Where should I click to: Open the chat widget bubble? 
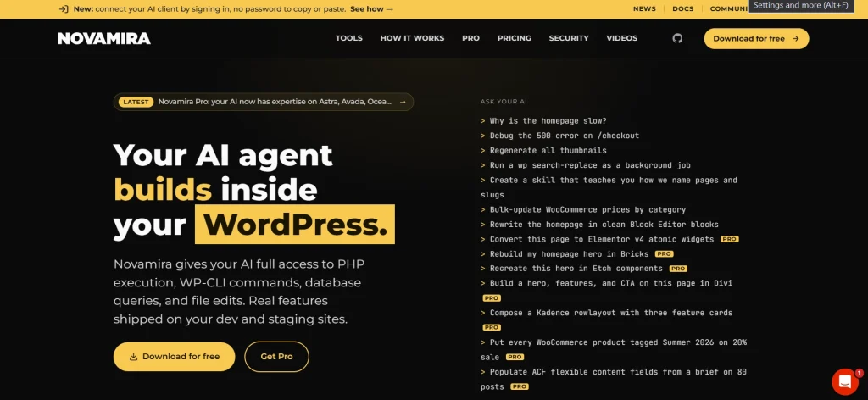tap(845, 381)
